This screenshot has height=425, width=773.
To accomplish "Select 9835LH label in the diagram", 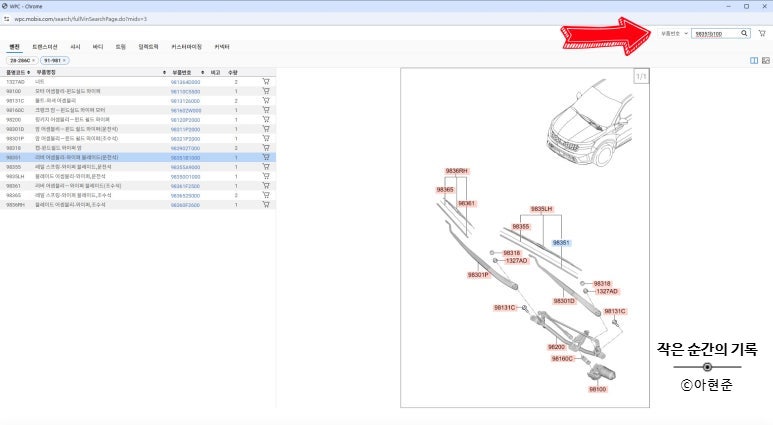I will click(x=541, y=209).
